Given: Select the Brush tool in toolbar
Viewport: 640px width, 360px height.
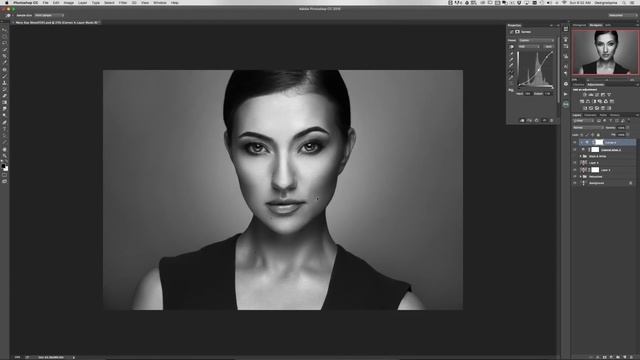Looking at the screenshot, I should tap(4, 76).
